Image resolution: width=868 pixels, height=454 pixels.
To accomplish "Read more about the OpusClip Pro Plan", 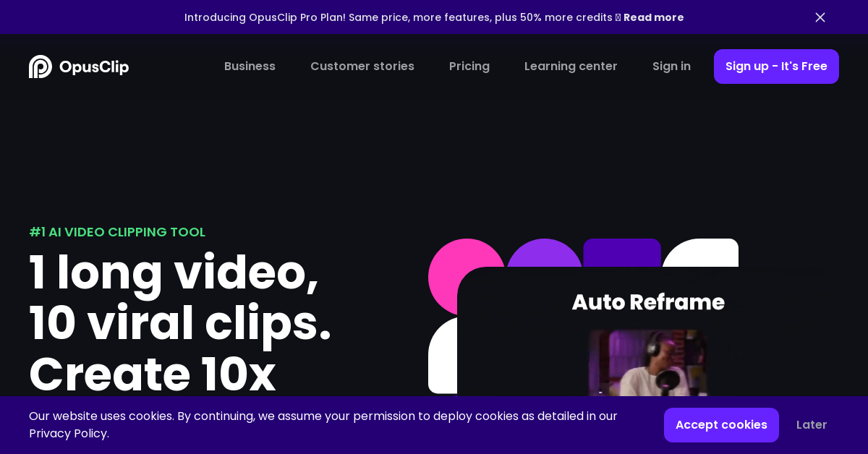I will pyautogui.click(x=653, y=17).
